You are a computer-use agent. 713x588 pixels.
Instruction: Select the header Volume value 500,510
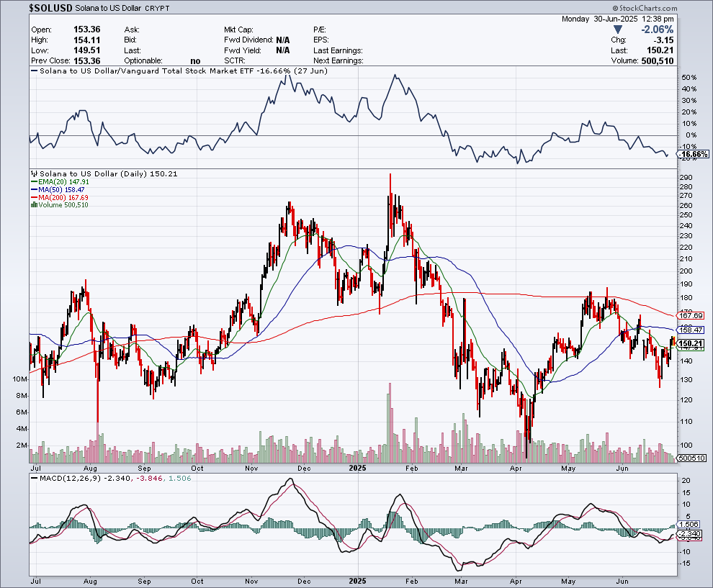657,61
